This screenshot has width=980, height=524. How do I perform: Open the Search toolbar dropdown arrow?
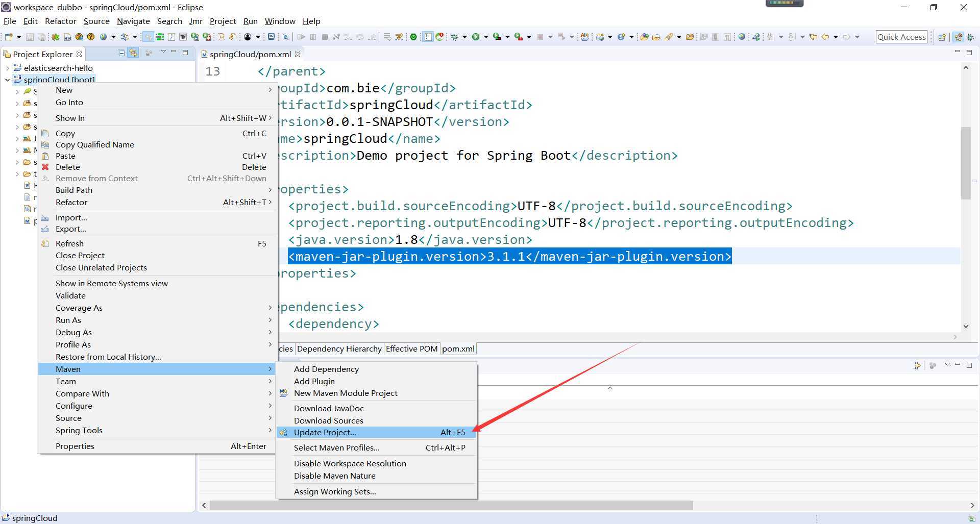[679, 37]
